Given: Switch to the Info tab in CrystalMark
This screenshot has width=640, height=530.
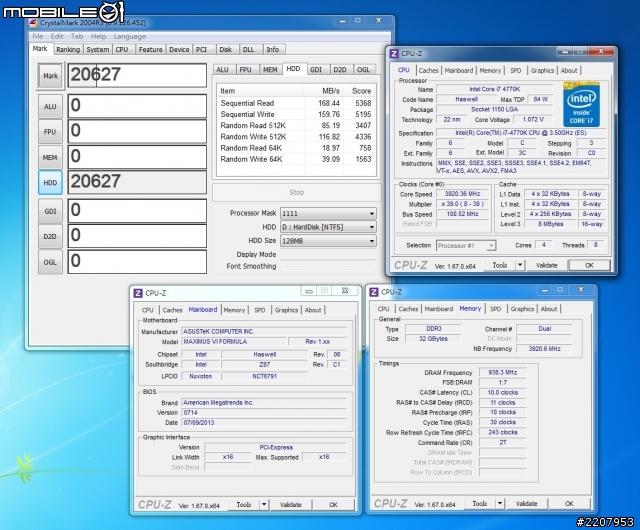Looking at the screenshot, I should click(x=273, y=49).
